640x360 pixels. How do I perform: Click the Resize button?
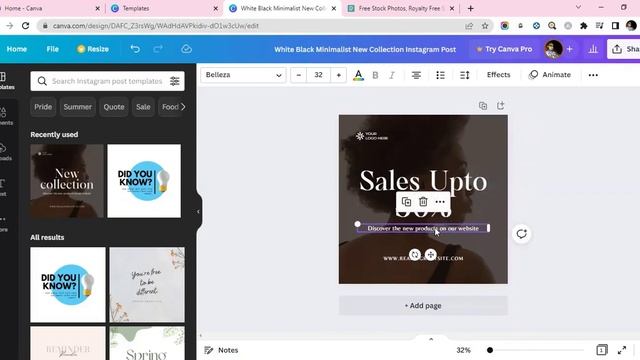(93, 49)
